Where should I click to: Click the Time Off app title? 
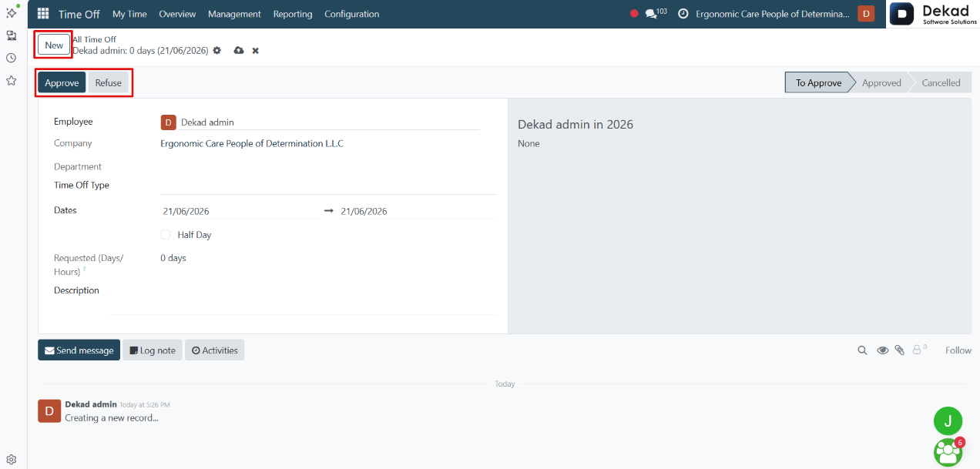click(79, 14)
